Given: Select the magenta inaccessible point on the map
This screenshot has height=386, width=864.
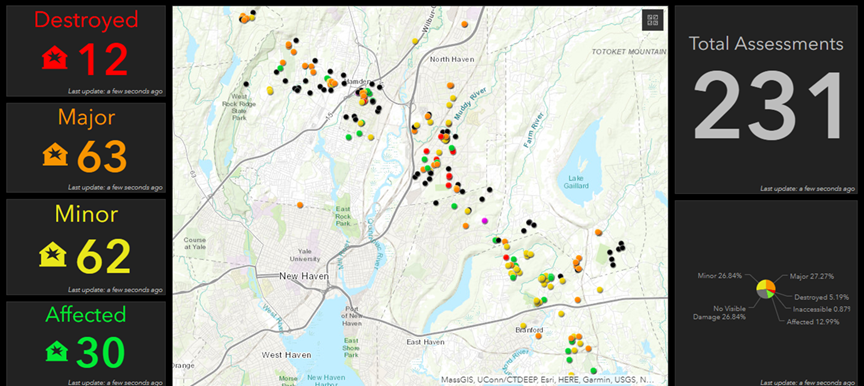Looking at the screenshot, I should coord(485,221).
